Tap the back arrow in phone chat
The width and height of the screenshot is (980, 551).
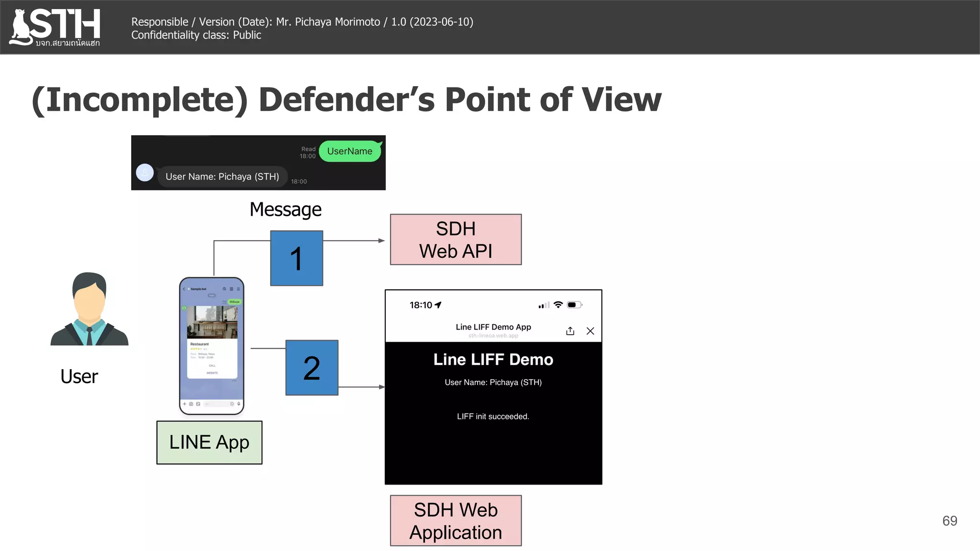pyautogui.click(x=184, y=289)
